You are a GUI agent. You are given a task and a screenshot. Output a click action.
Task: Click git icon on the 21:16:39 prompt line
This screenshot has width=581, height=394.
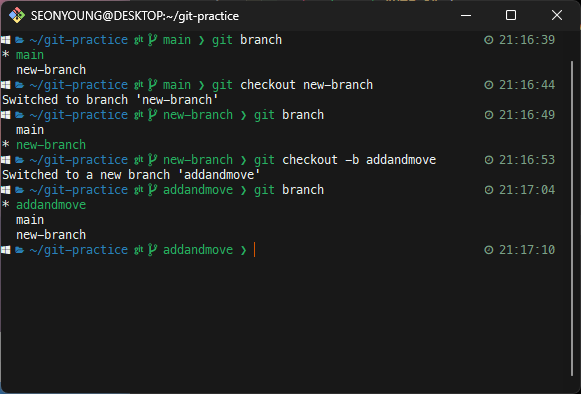coord(139,40)
